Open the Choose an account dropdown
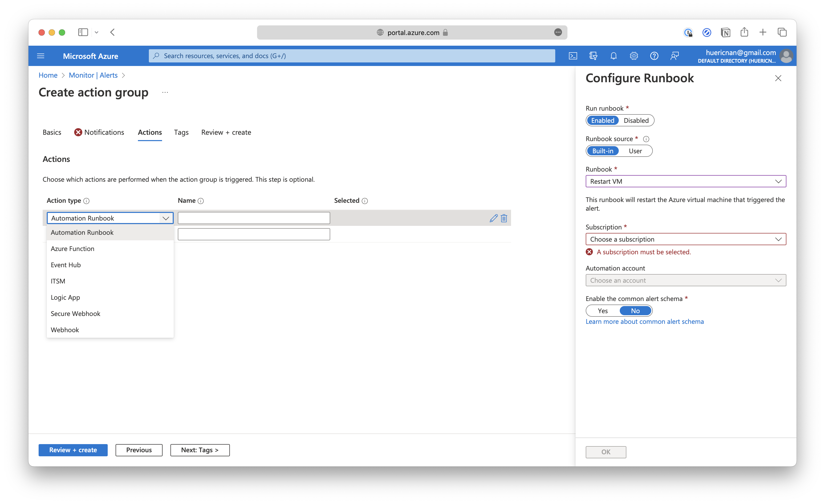Image resolution: width=825 pixels, height=504 pixels. (685, 280)
